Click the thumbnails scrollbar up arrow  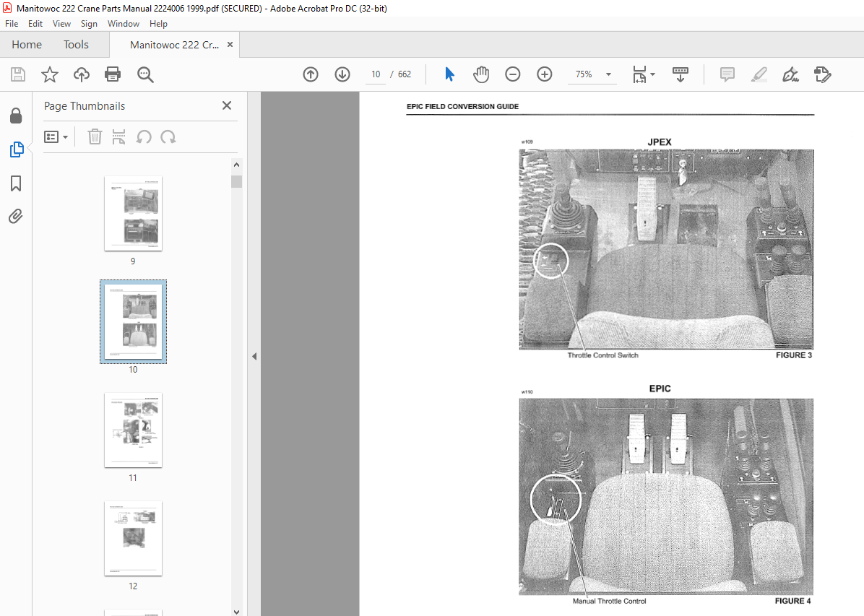coord(236,165)
